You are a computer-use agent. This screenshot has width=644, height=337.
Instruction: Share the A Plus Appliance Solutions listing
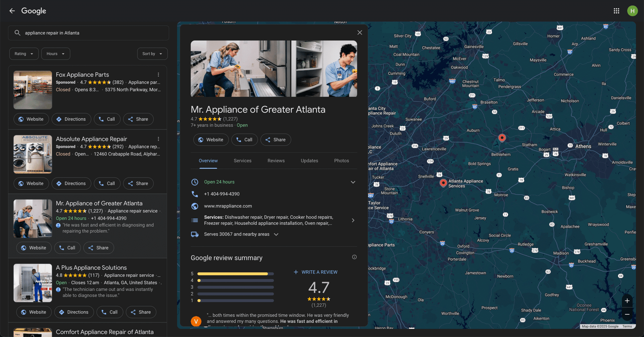141,312
